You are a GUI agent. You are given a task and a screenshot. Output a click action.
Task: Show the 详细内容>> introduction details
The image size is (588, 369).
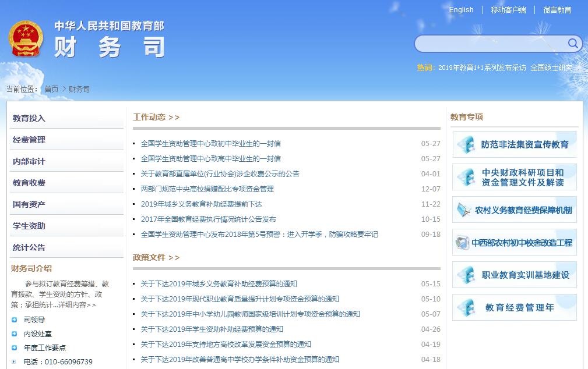tap(77, 305)
